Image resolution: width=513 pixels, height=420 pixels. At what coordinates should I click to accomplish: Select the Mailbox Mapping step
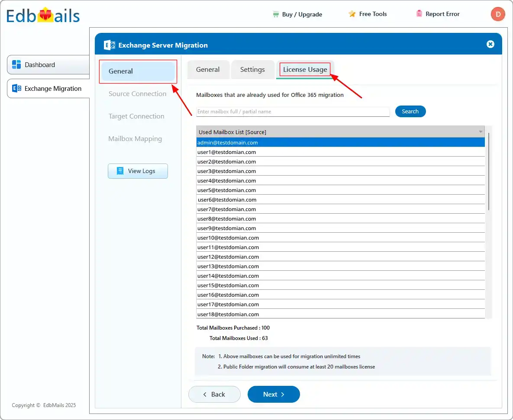click(x=135, y=138)
